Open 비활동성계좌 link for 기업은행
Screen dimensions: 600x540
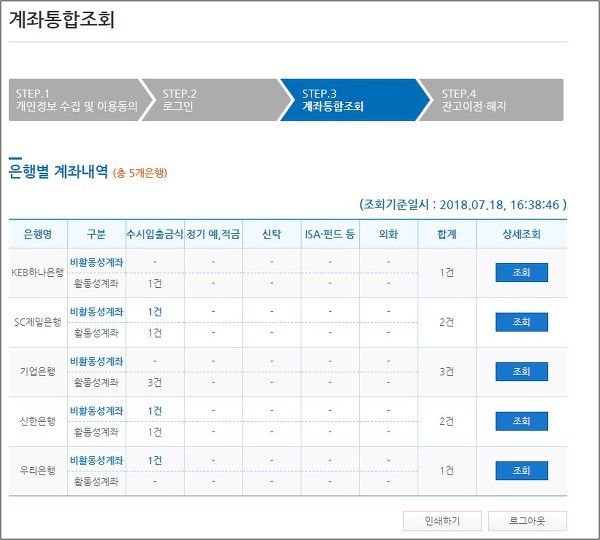click(x=96, y=361)
